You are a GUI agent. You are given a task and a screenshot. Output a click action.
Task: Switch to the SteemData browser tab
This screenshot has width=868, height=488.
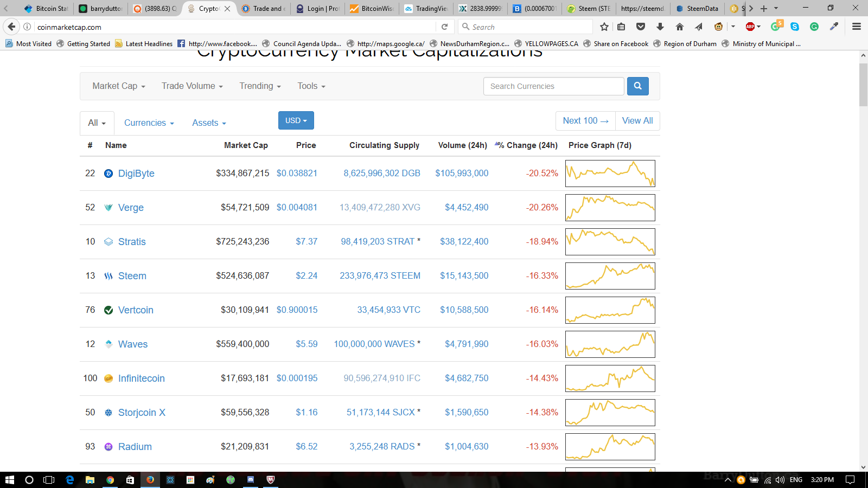click(697, 8)
